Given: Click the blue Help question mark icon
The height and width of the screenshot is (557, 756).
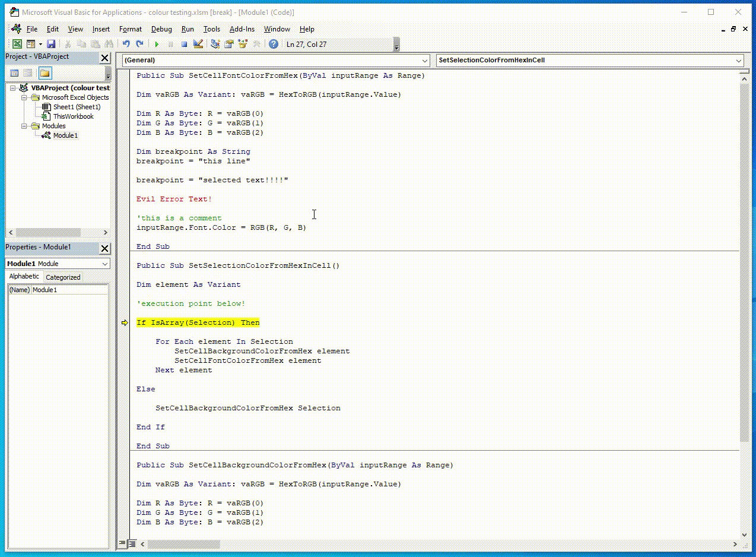Looking at the screenshot, I should 273,44.
